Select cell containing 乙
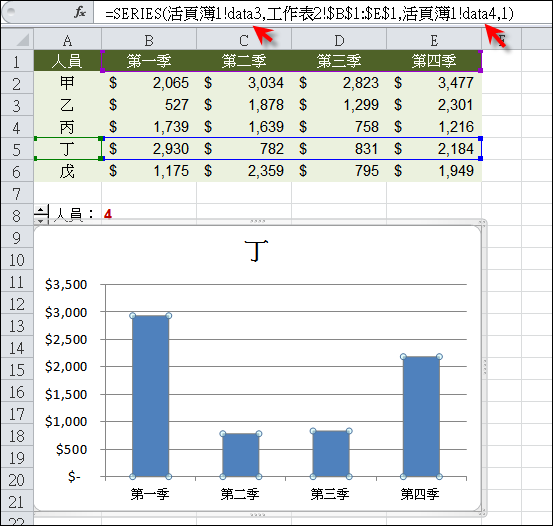553x526 pixels. click(67, 105)
